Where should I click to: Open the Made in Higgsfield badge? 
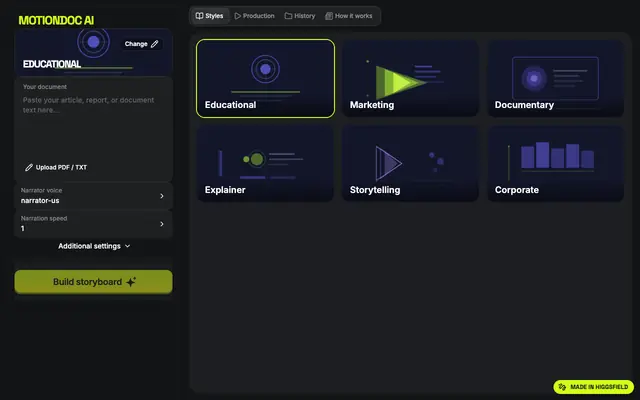[593, 387]
